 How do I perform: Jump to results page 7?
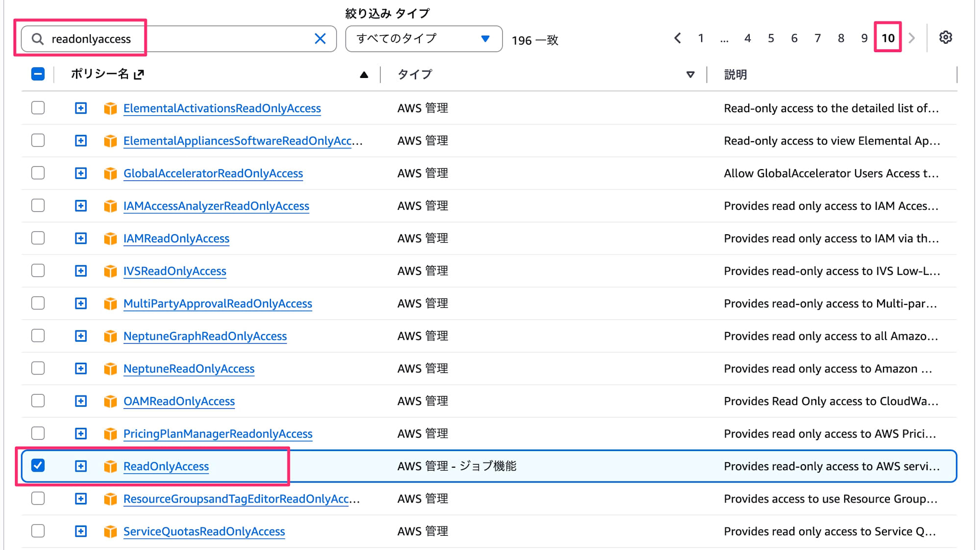[817, 38]
